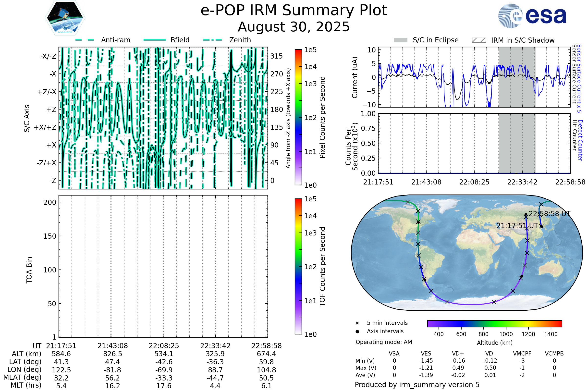Click the VMCPF column header
Screen dimensions: 588x392
(522, 354)
